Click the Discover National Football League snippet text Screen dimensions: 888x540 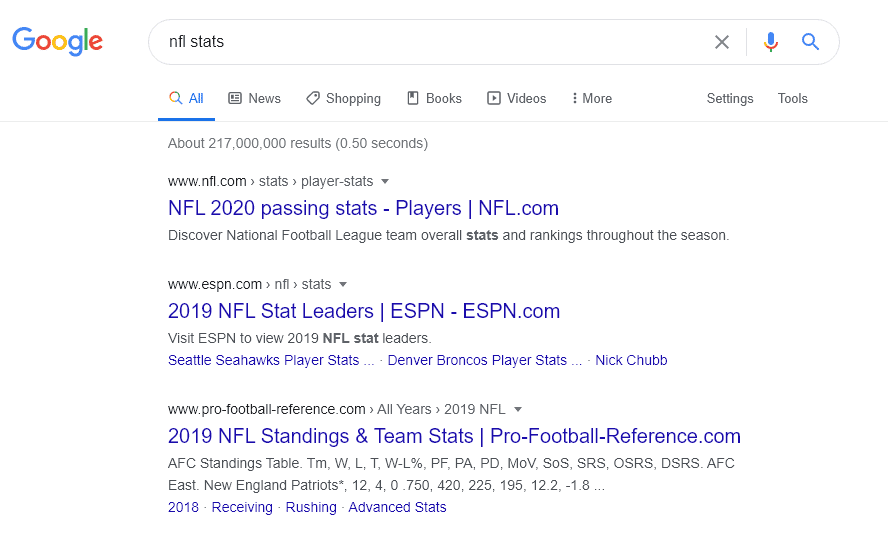pyautogui.click(x=449, y=235)
